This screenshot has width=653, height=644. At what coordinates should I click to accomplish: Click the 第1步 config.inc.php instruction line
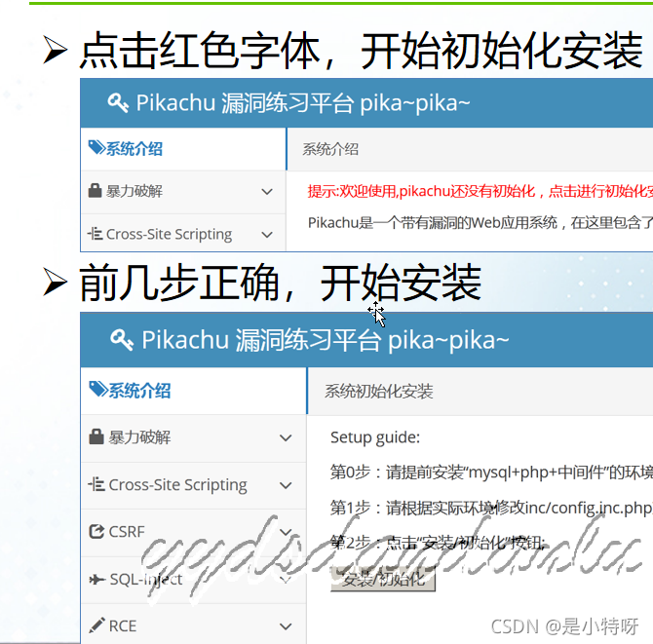click(x=491, y=508)
